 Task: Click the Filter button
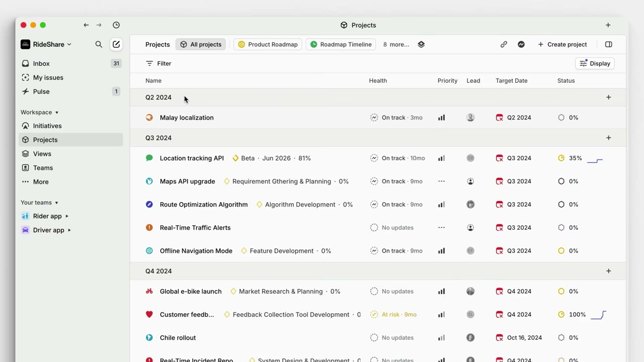pos(158,63)
